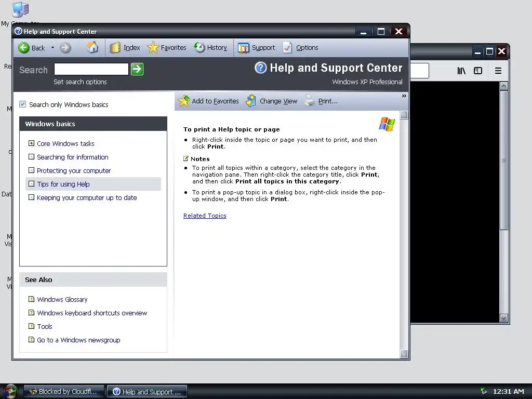Toggle sidebar icon in browser window
The image size is (532, 399).
tap(478, 71)
